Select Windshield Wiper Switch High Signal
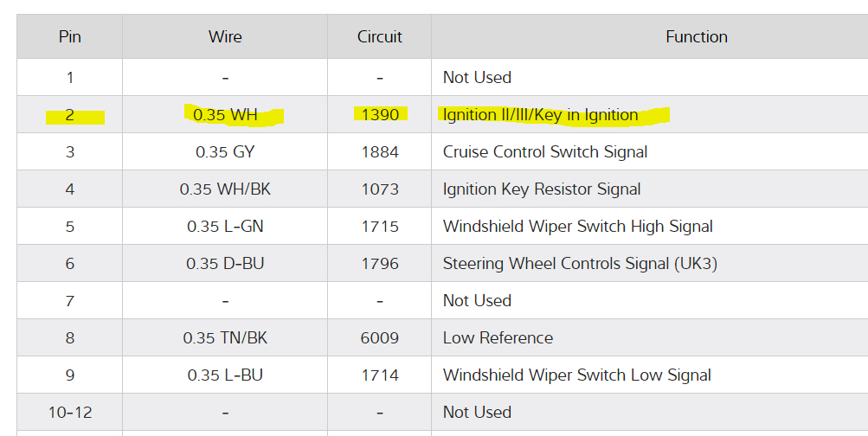This screenshot has height=436, width=868. click(578, 227)
